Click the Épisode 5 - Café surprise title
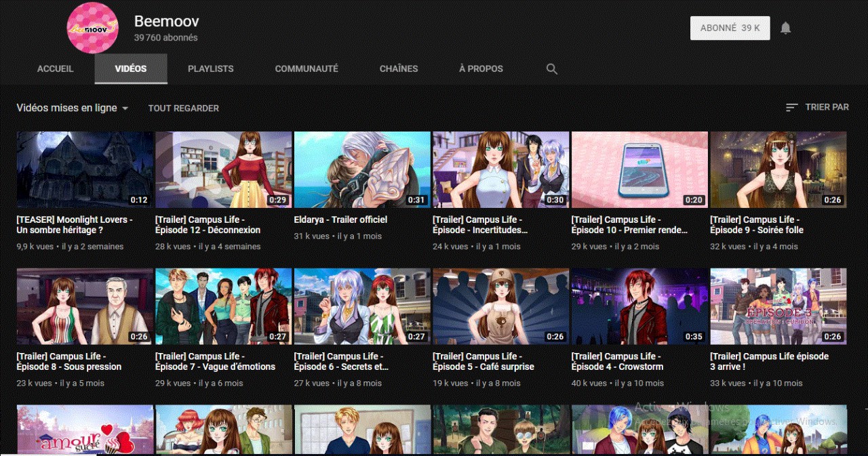The image size is (868, 456). tap(484, 361)
